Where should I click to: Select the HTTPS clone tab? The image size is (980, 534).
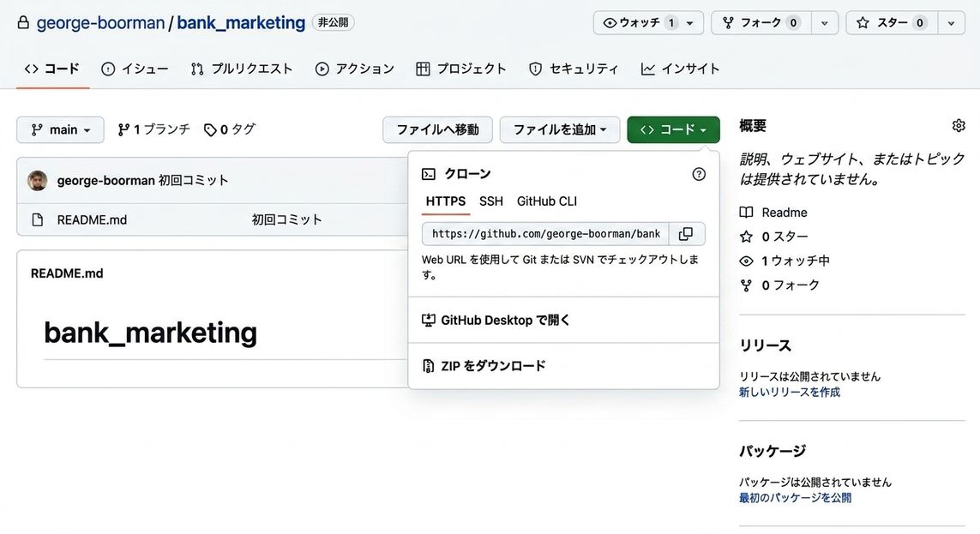pyautogui.click(x=446, y=201)
